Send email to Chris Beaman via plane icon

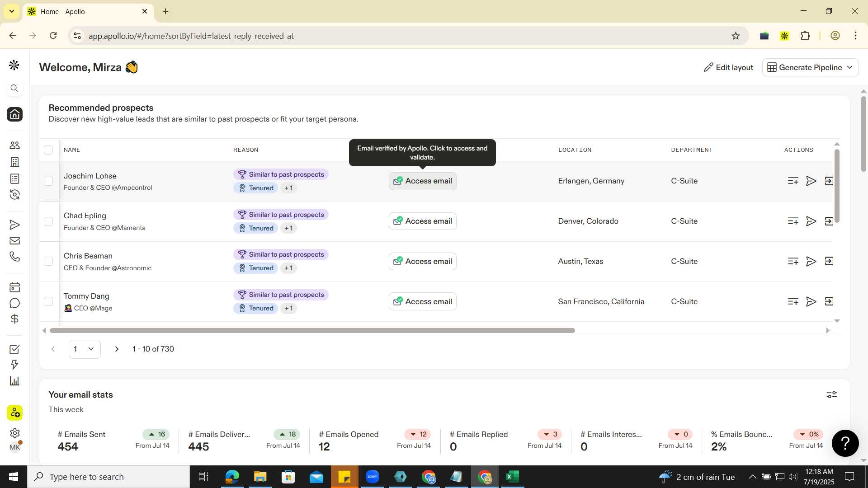pyautogui.click(x=811, y=261)
